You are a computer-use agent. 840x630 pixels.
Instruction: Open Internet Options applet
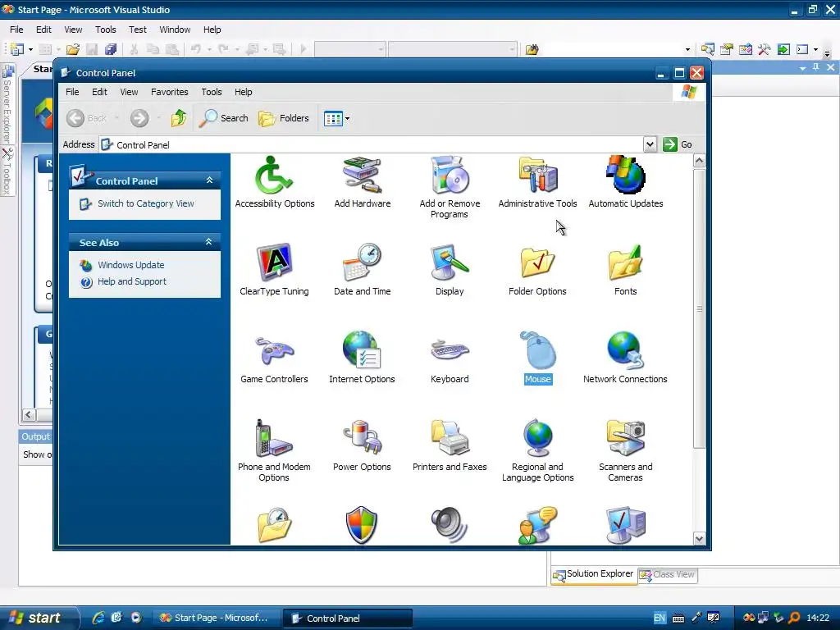pos(362,358)
